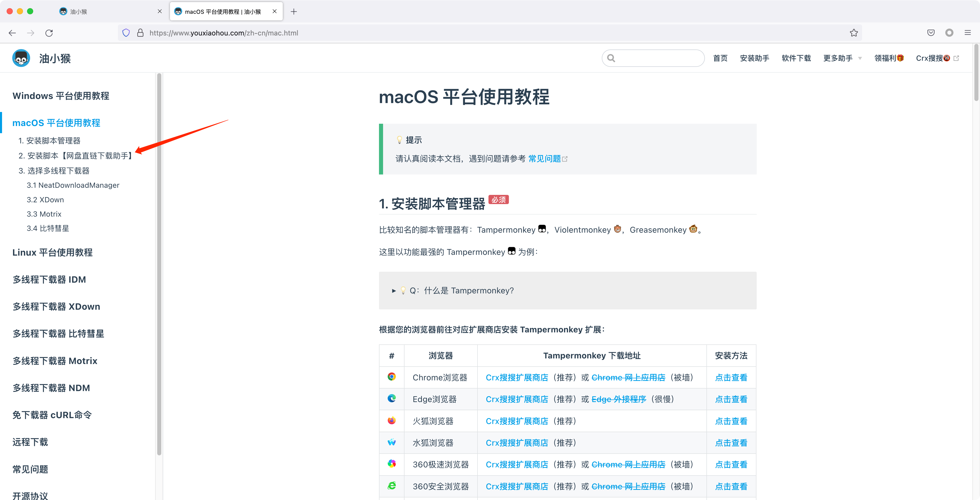Image resolution: width=980 pixels, height=500 pixels.
Task: Jump to 3.1 NeatDownloadManager
Action: point(73,185)
